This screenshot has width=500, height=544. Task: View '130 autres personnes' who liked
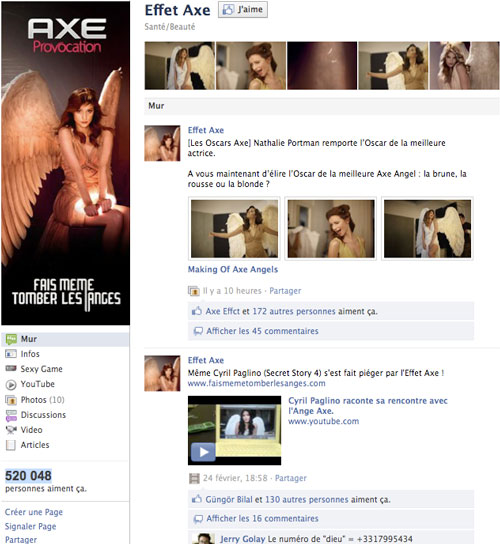306,500
